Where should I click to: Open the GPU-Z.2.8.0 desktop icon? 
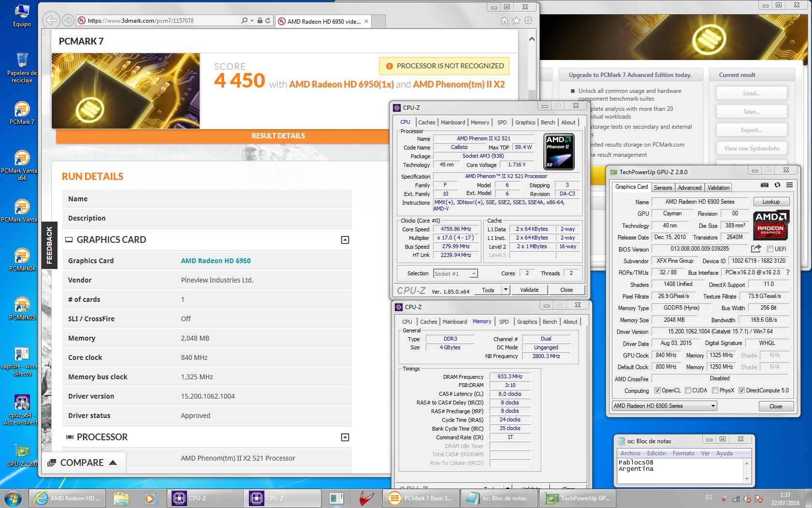[x=22, y=455]
